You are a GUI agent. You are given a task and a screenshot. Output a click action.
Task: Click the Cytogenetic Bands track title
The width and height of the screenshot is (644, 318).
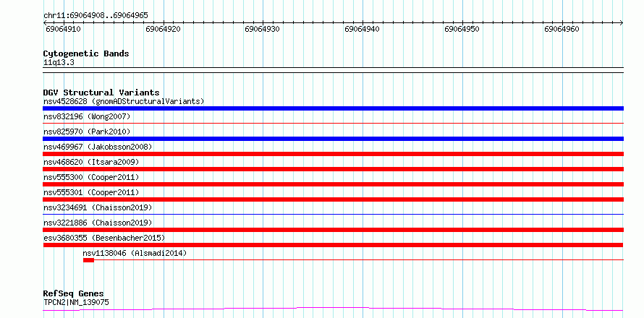click(x=86, y=53)
